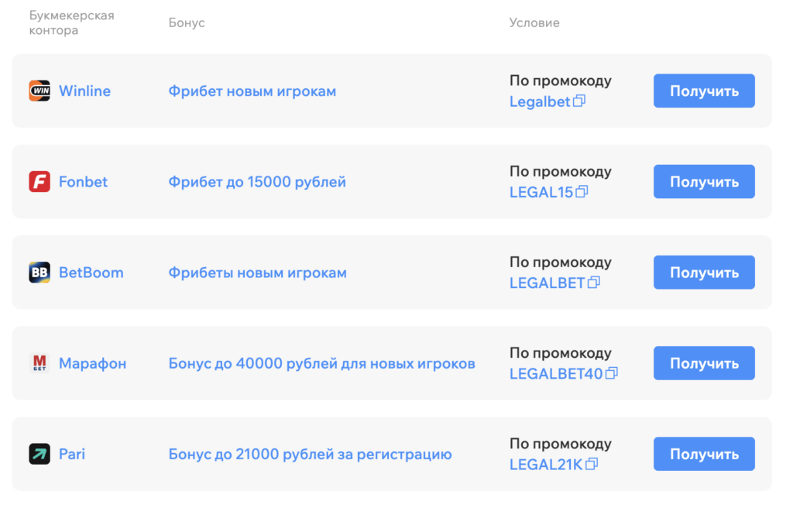Image resolution: width=793 pixels, height=532 pixels.
Task: Click Получить button in BetBoom row
Action: click(x=704, y=273)
